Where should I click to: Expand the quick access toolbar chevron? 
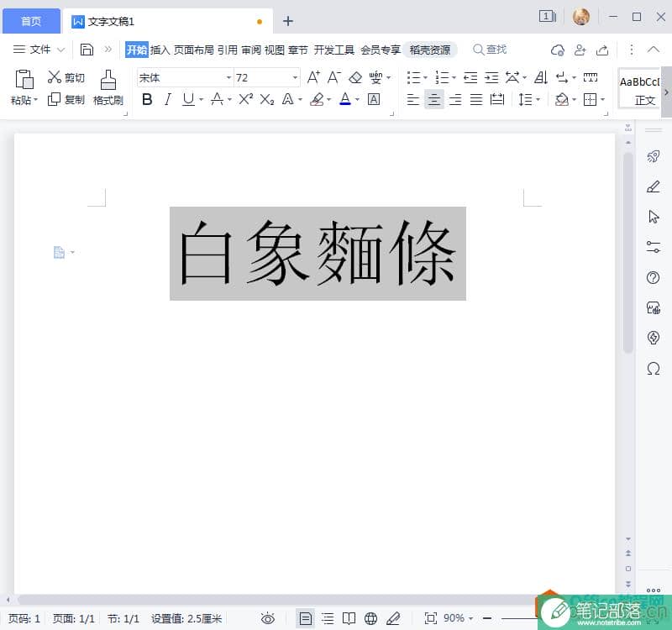pos(108,50)
